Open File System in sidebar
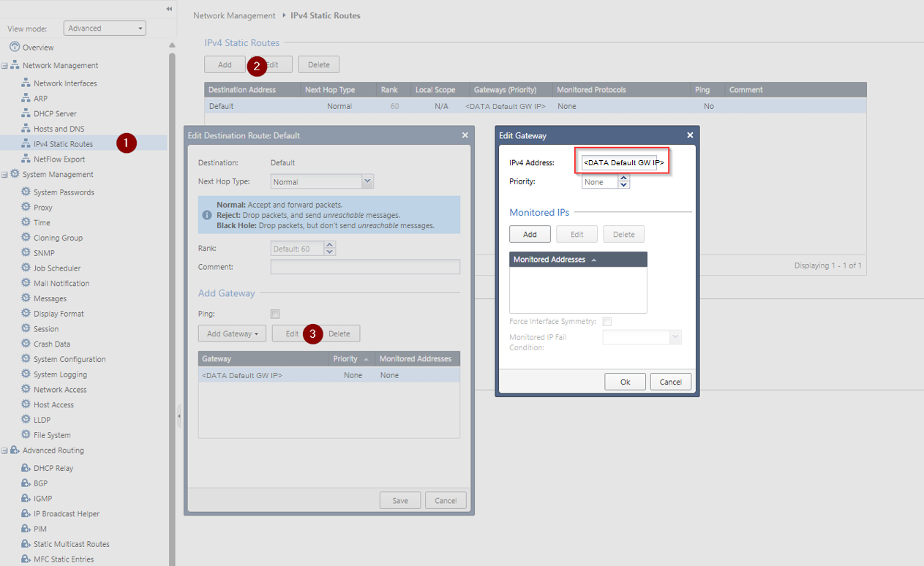This screenshot has height=566, width=924. pyautogui.click(x=52, y=435)
